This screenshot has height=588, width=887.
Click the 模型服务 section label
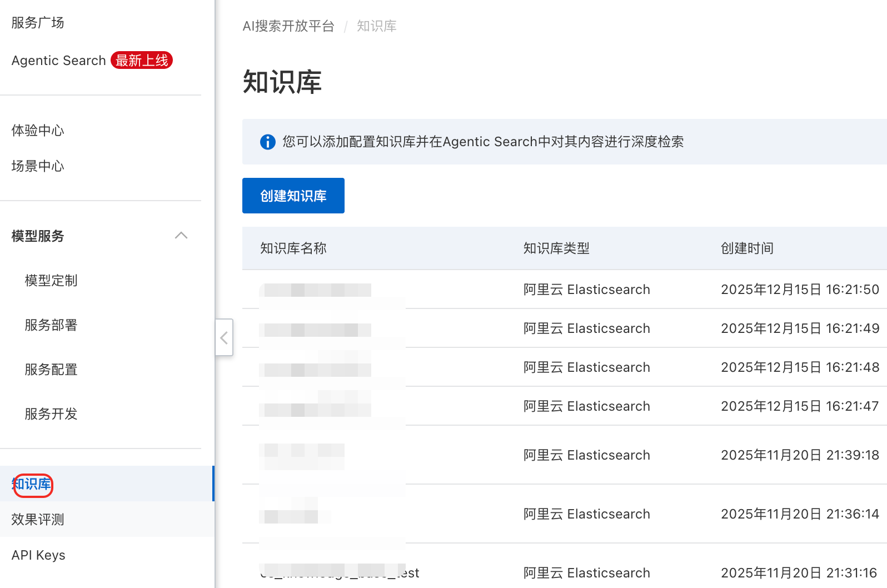tap(38, 236)
